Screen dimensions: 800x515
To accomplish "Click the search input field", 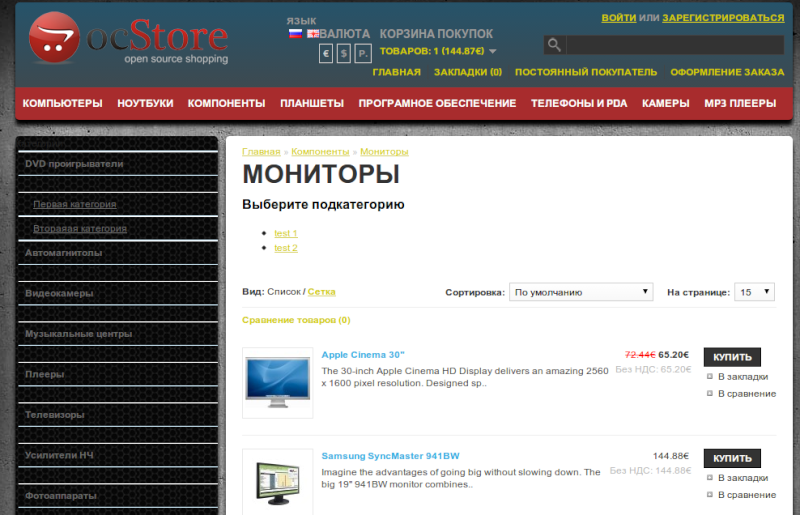I will click(675, 45).
